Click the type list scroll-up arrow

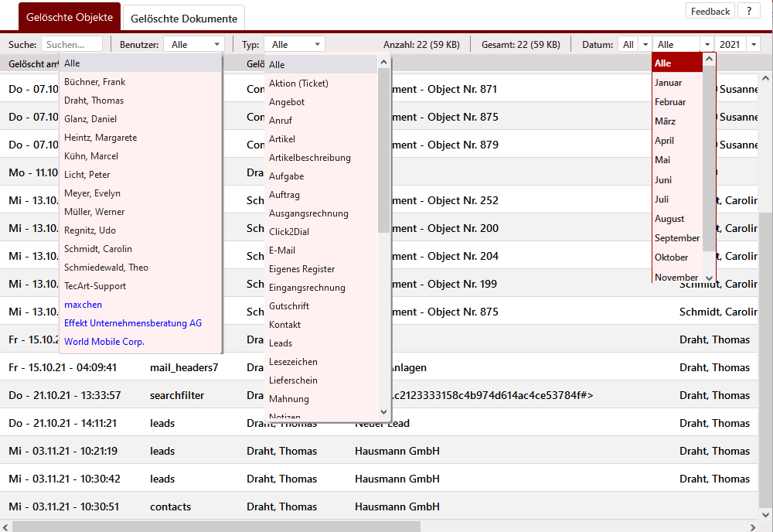point(384,63)
